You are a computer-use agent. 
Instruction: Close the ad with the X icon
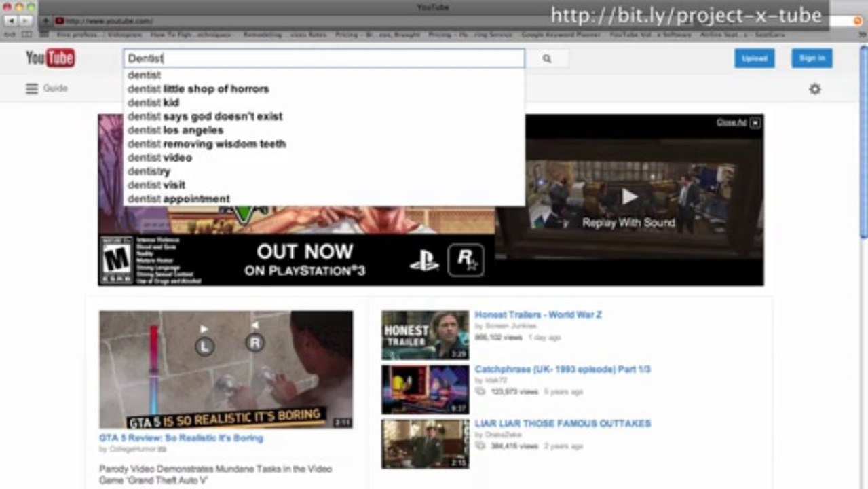(x=755, y=123)
